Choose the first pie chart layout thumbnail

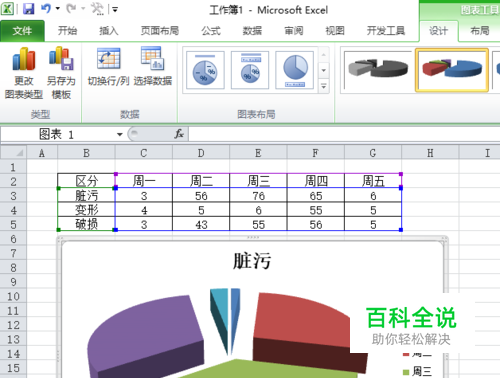[x=205, y=70]
